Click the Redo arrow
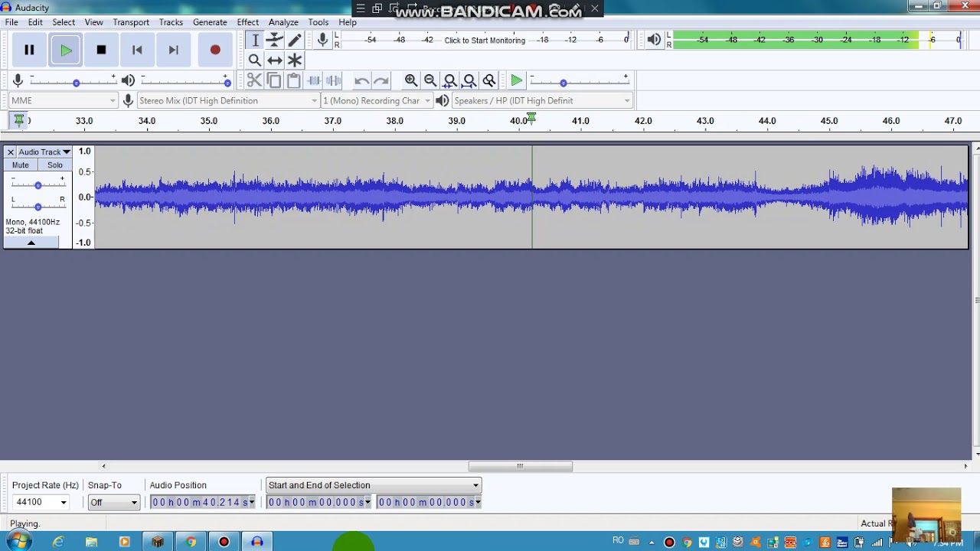Screen dimensions: 980x551 (381, 80)
